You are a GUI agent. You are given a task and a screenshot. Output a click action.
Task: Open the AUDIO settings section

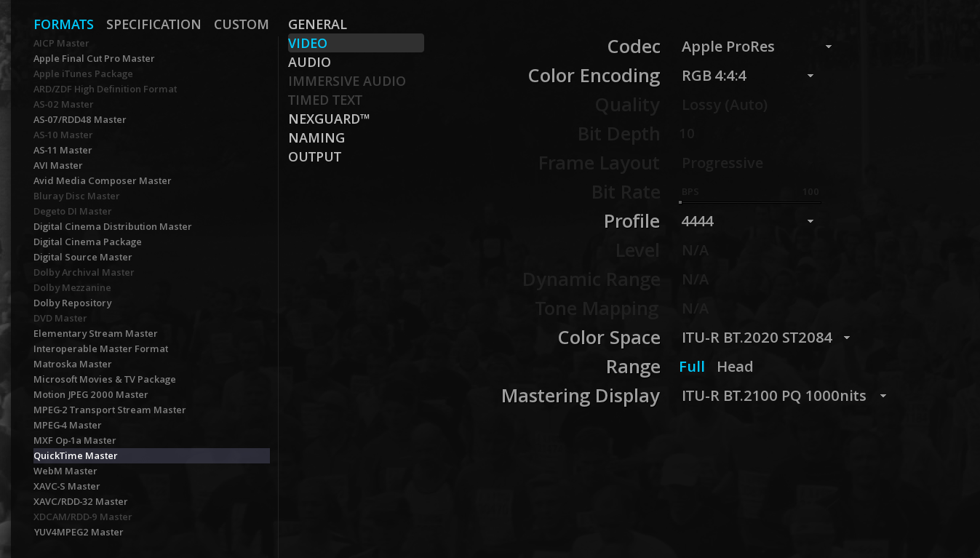(x=309, y=63)
